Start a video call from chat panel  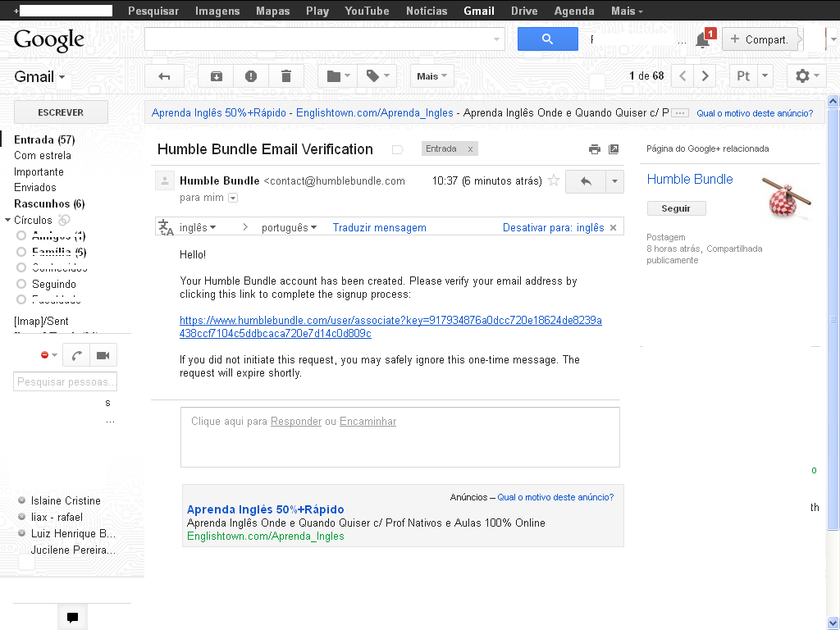point(103,355)
